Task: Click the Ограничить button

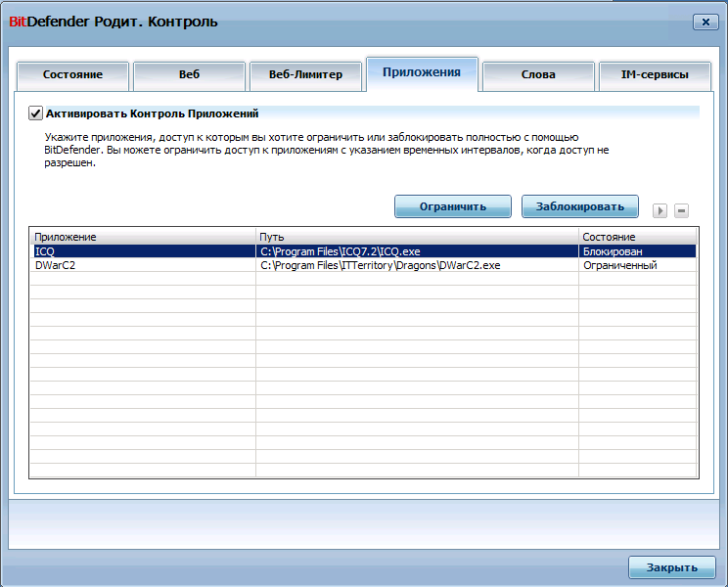Action: [x=453, y=206]
